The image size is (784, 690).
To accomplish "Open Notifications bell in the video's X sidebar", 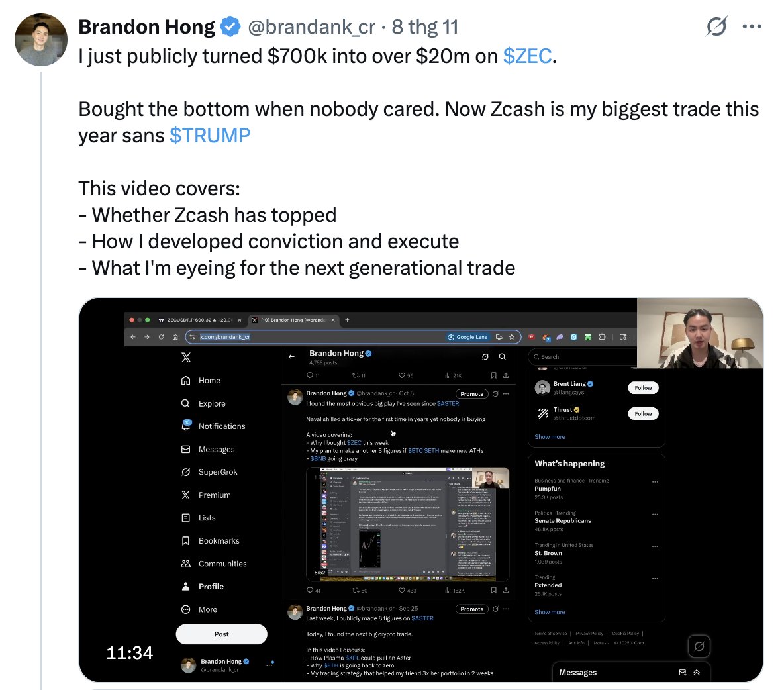I will pyautogui.click(x=186, y=426).
